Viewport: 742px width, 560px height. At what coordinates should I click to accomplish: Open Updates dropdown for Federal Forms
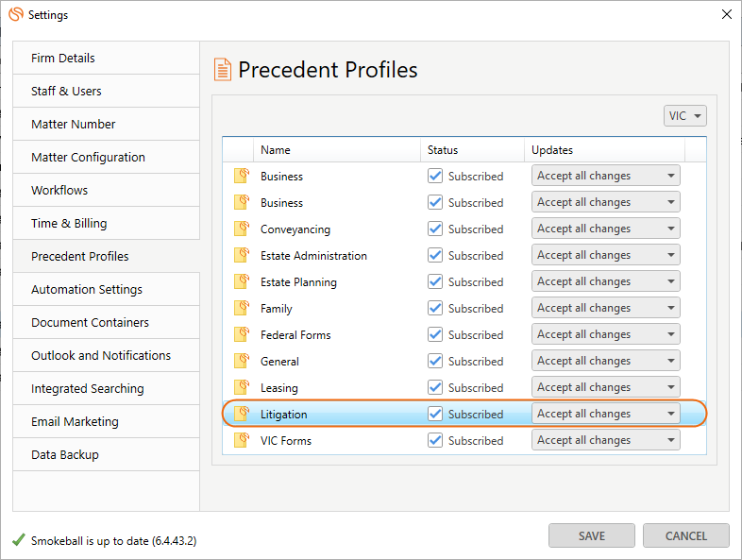point(606,334)
